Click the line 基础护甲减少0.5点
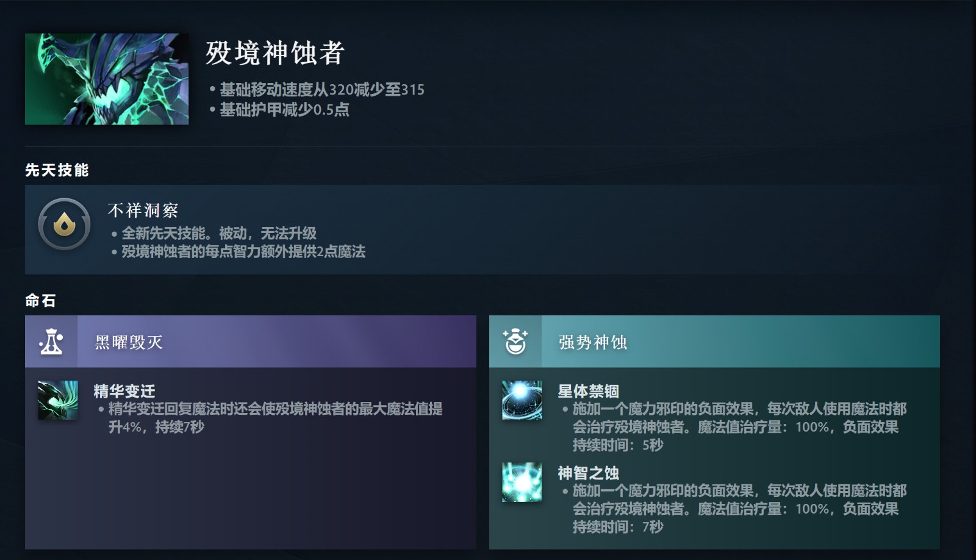The height and width of the screenshot is (560, 976). [284, 109]
